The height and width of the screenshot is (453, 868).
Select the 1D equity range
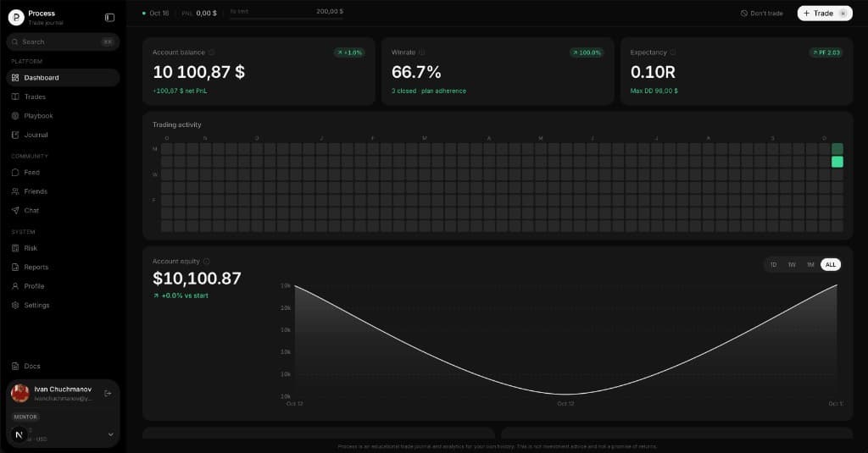(x=773, y=265)
